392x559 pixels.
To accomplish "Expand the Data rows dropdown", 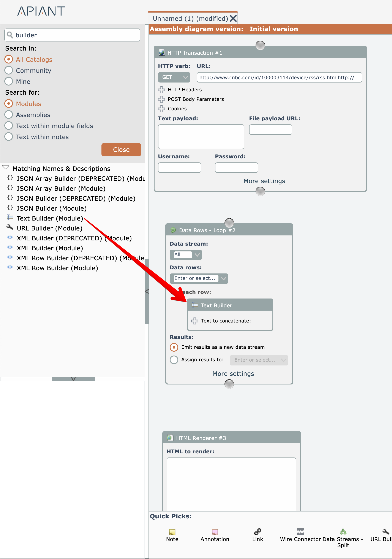I will click(x=223, y=278).
